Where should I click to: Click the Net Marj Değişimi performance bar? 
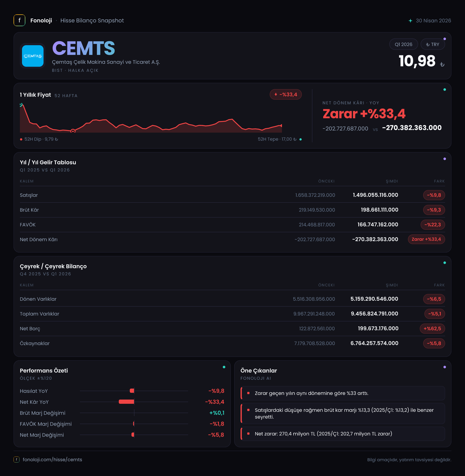tap(133, 435)
